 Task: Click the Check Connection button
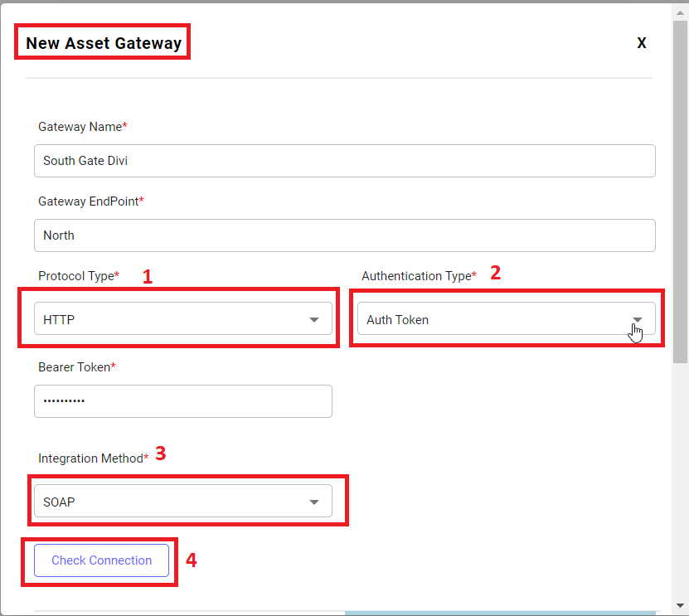(101, 560)
